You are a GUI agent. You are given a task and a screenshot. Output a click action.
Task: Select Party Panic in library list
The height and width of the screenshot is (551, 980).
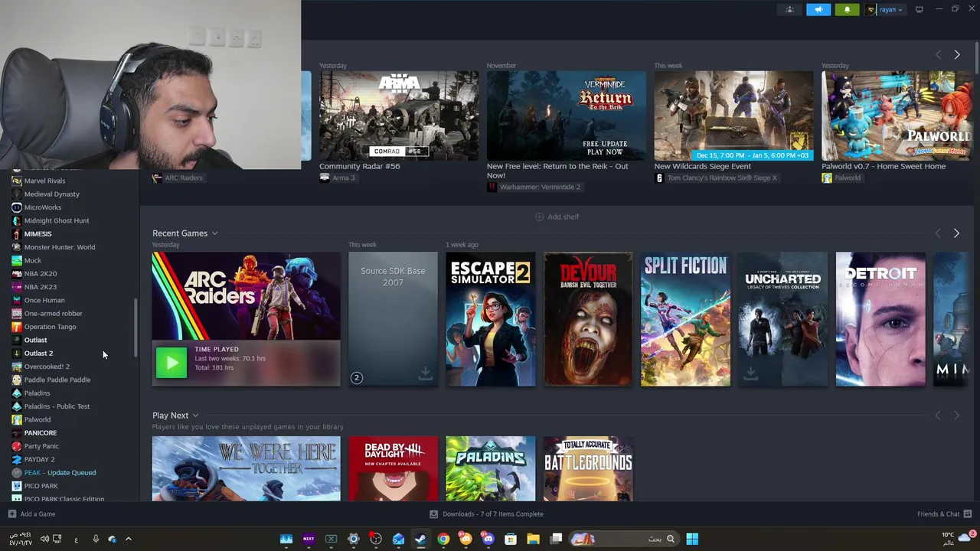pos(41,446)
